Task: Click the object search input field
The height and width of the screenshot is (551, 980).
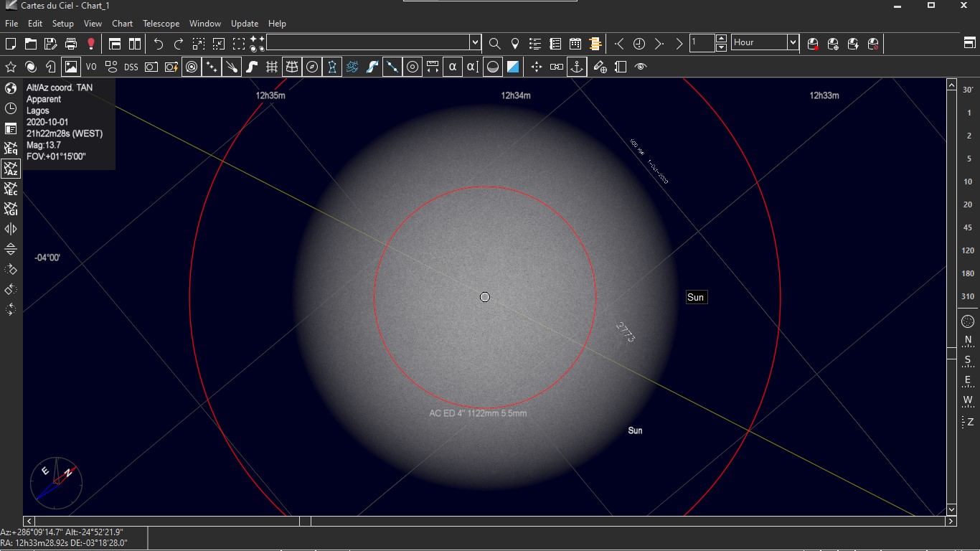Action: pos(368,42)
